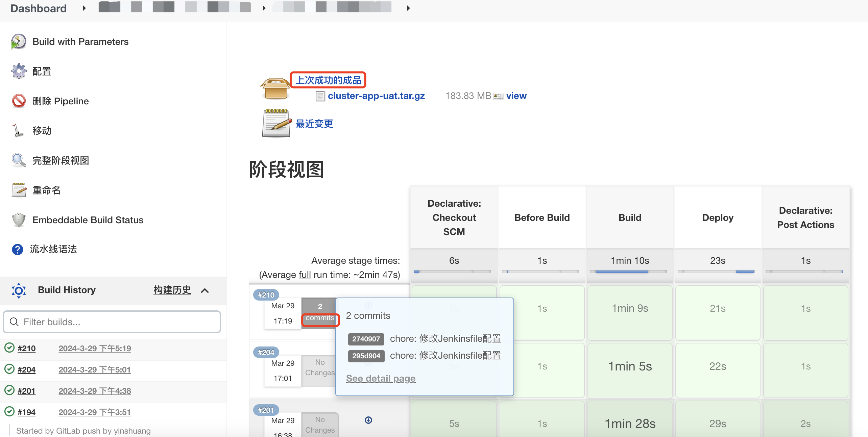Open the 配置 configuration page
This screenshot has height=437, width=868.
tap(42, 71)
